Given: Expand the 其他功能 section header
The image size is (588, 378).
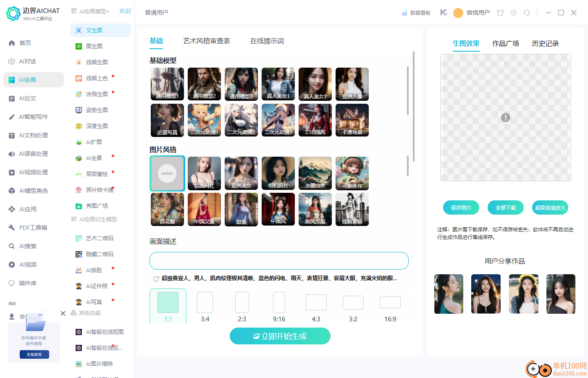Looking at the screenshot, I should tap(86, 313).
